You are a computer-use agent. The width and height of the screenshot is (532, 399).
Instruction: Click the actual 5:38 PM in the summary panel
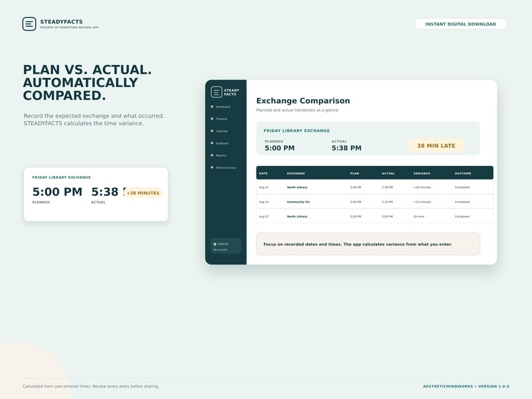346,148
